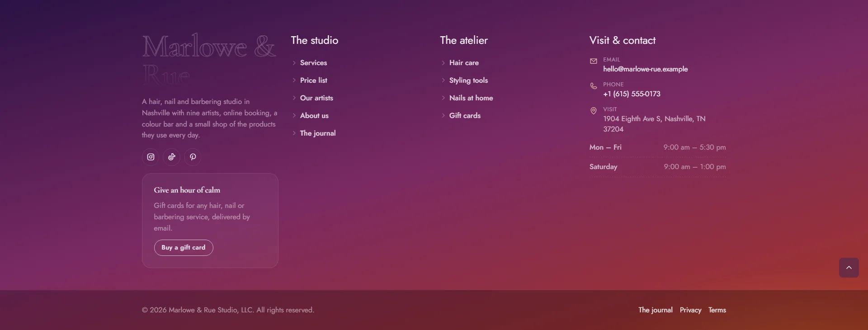Open the Terms link
The width and height of the screenshot is (868, 330).
coord(717,310)
